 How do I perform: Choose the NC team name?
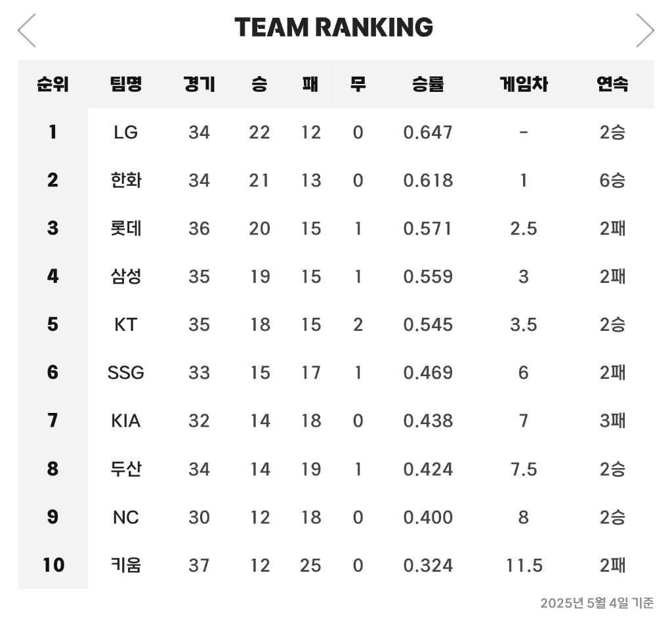coord(125,517)
